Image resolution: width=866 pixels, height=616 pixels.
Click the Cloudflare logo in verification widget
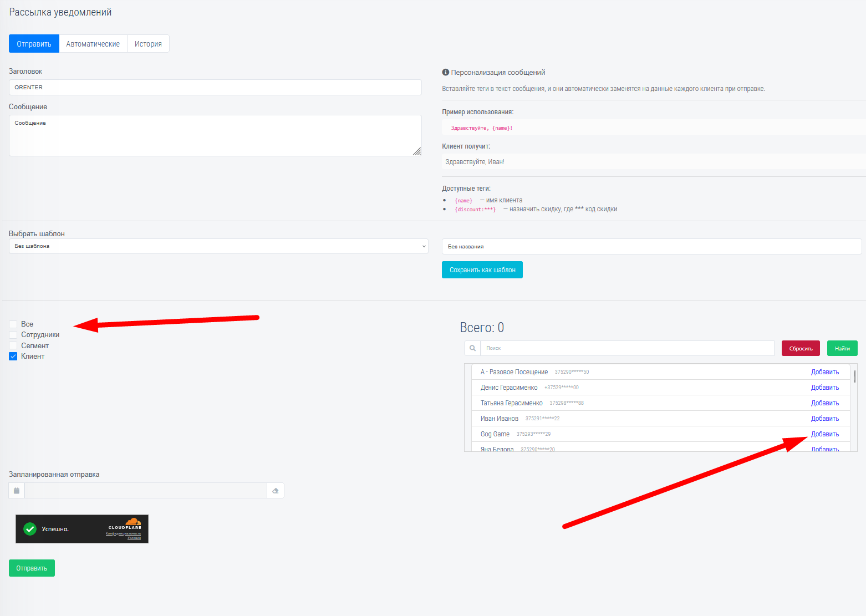(x=132, y=523)
